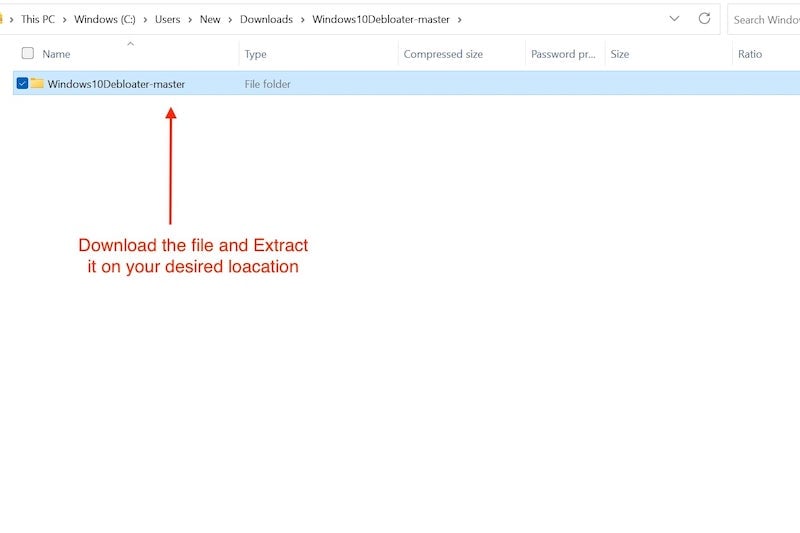Sort by Password protected column header
Image resolution: width=800 pixels, height=533 pixels.
(x=563, y=54)
